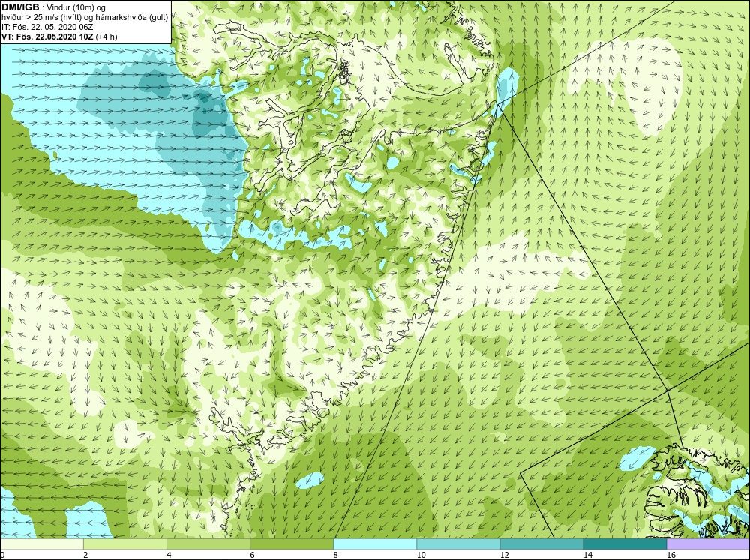Select the 6–8 m/s dark green swatch

[x=291, y=544]
